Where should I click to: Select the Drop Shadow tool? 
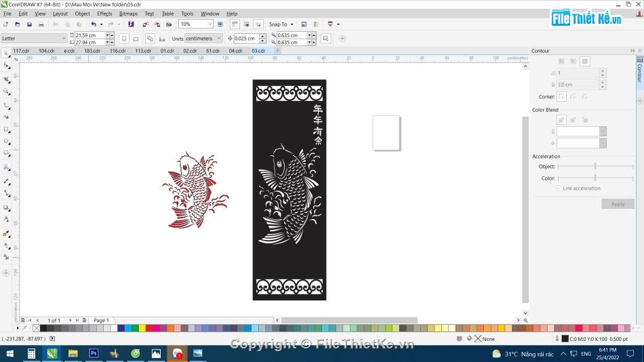(6, 207)
